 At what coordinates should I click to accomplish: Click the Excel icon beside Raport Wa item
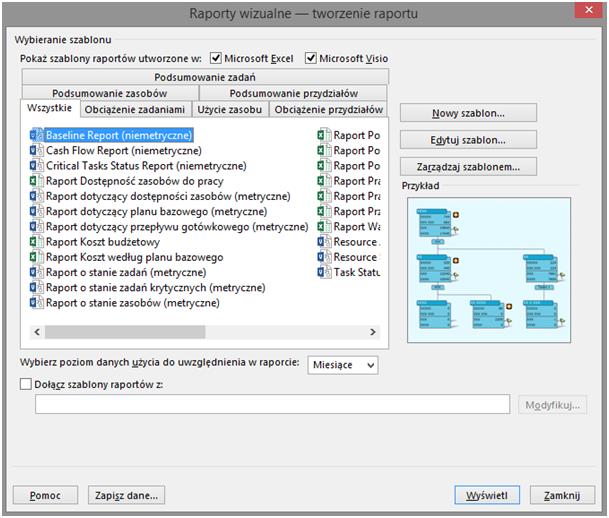tap(324, 226)
